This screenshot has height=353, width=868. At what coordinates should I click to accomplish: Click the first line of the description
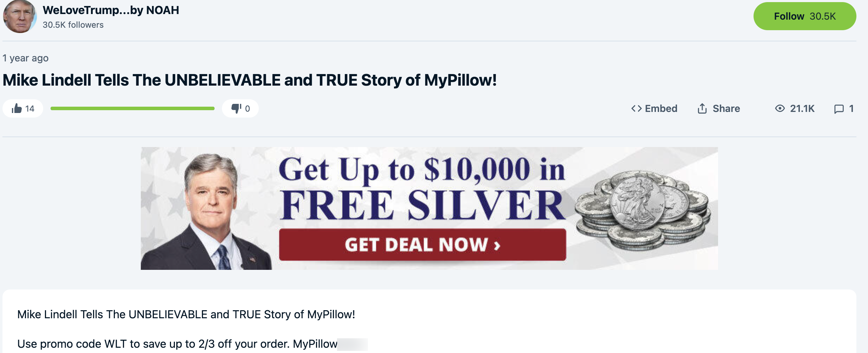click(186, 314)
